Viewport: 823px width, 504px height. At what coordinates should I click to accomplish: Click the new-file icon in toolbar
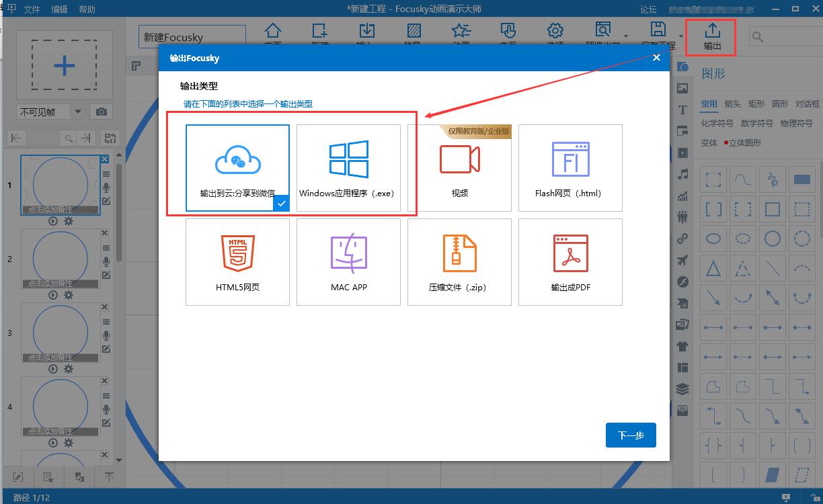[x=319, y=30]
